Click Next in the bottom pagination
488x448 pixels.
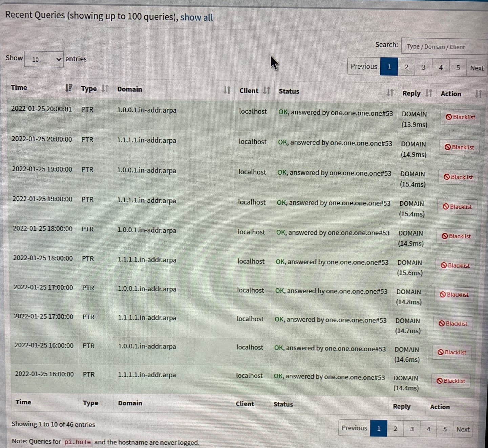coord(463,429)
